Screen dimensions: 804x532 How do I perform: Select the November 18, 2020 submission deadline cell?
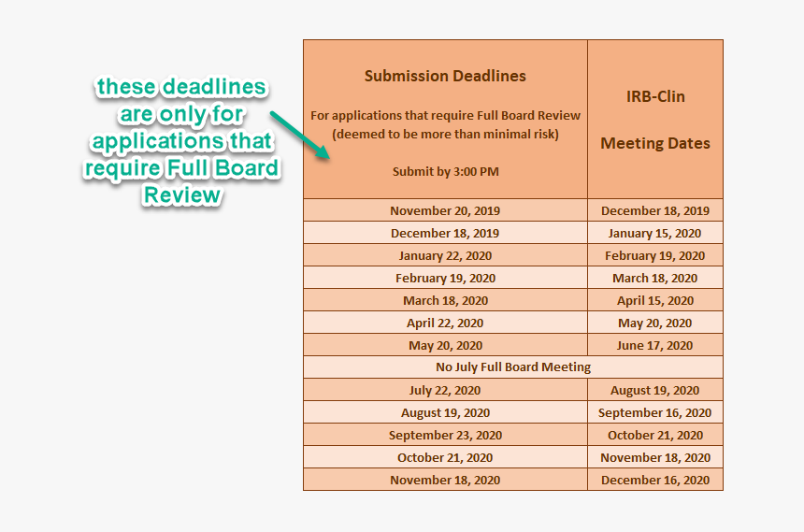[x=445, y=480]
